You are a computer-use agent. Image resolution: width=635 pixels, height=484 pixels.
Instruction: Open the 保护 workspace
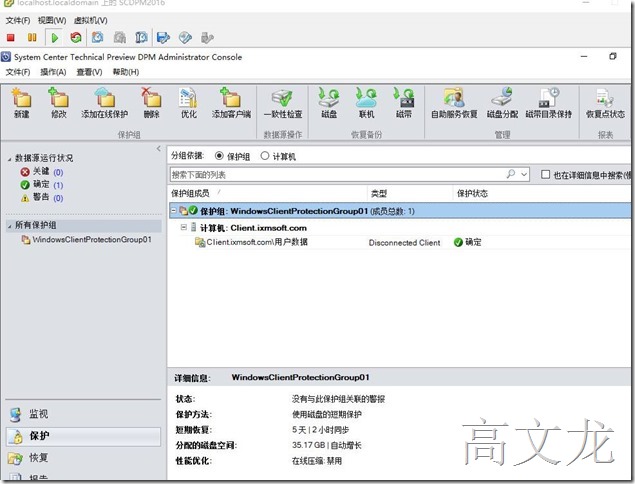tap(83, 436)
